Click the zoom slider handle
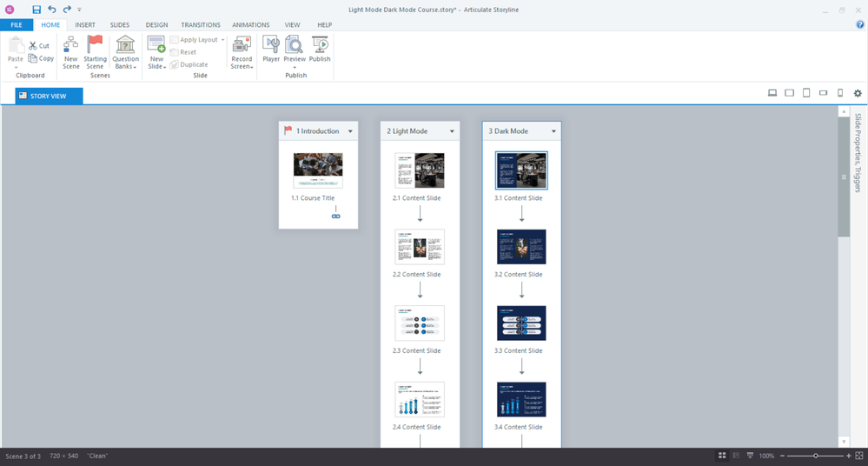This screenshot has height=466, width=868. click(x=815, y=456)
